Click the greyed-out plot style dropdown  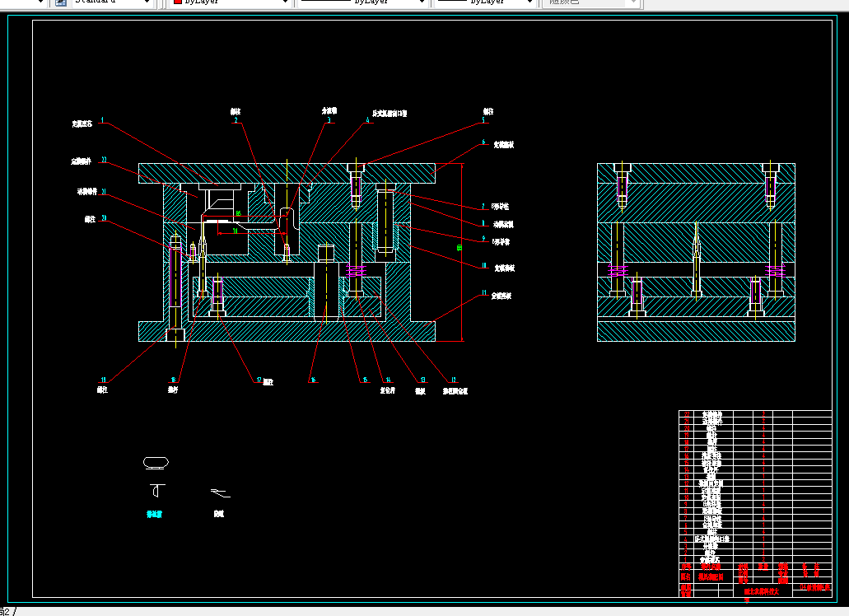coord(590,2)
